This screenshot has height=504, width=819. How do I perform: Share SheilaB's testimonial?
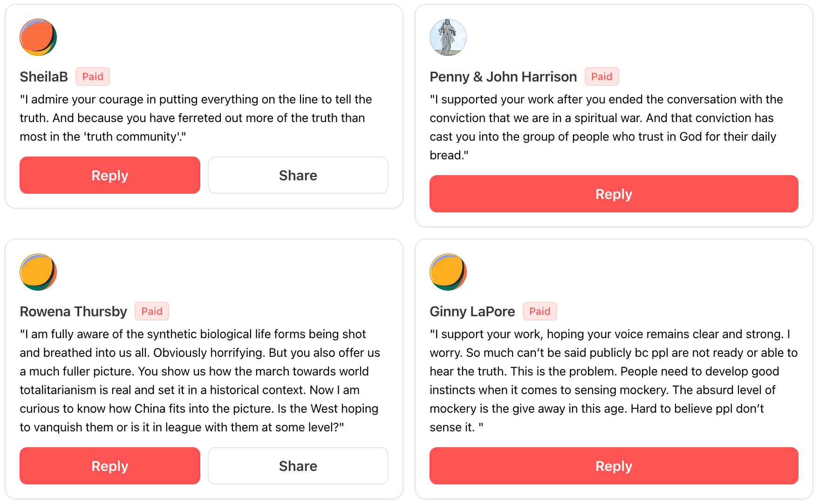pyautogui.click(x=298, y=175)
